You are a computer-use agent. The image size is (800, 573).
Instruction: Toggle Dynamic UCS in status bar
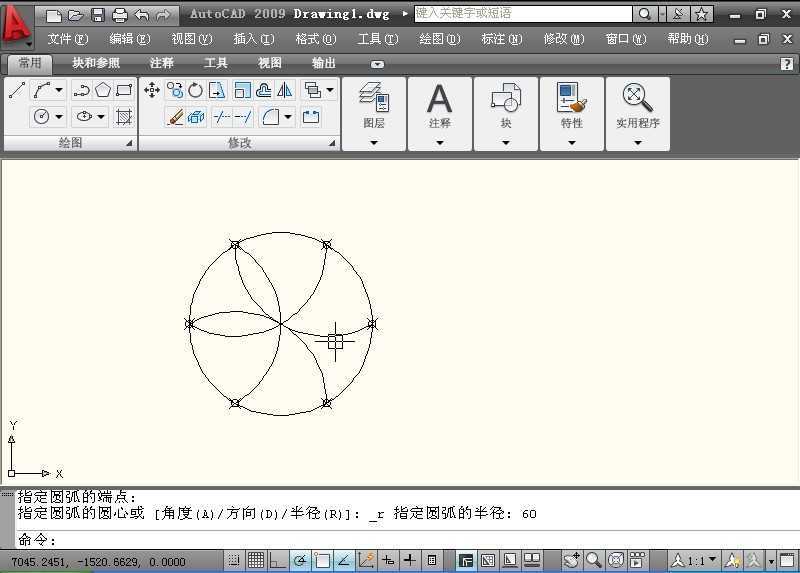(x=366, y=561)
